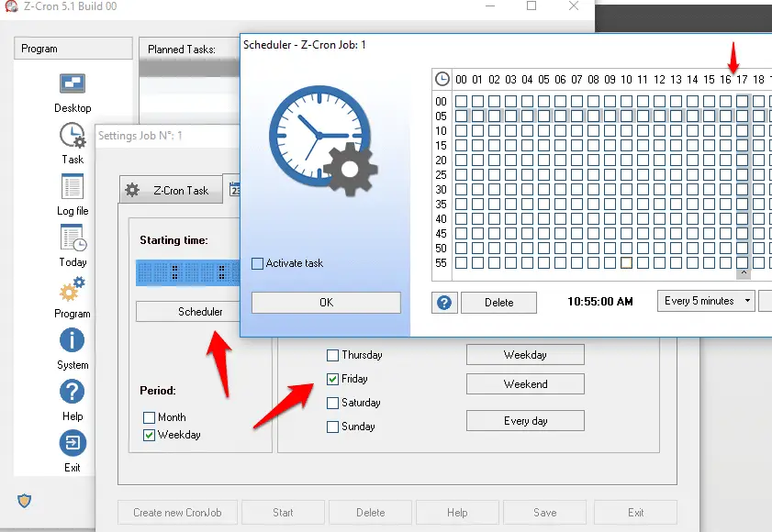Click the Scheduler button
Viewport: 772px width, 532px height.
coord(188,312)
